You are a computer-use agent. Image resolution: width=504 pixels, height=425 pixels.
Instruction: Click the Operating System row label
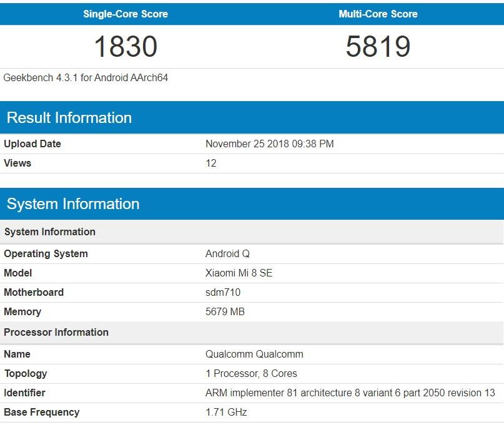46,253
